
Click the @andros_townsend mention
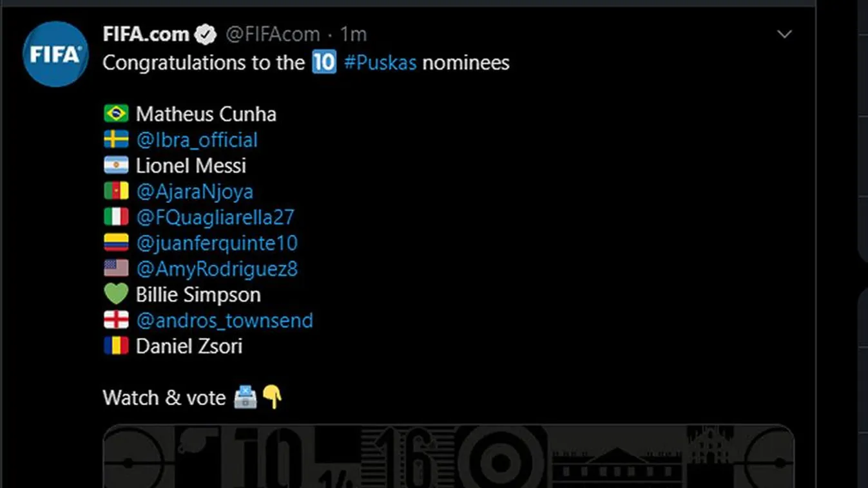click(x=224, y=321)
